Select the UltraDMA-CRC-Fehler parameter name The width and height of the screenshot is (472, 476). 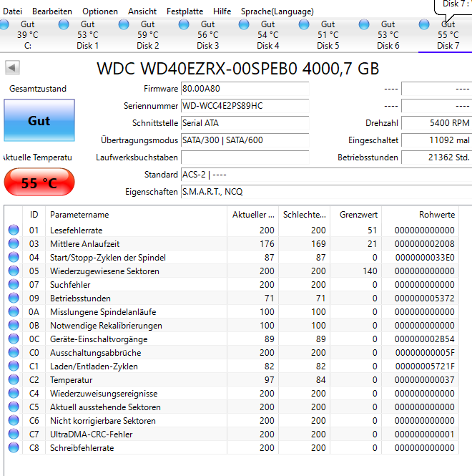[x=92, y=434]
